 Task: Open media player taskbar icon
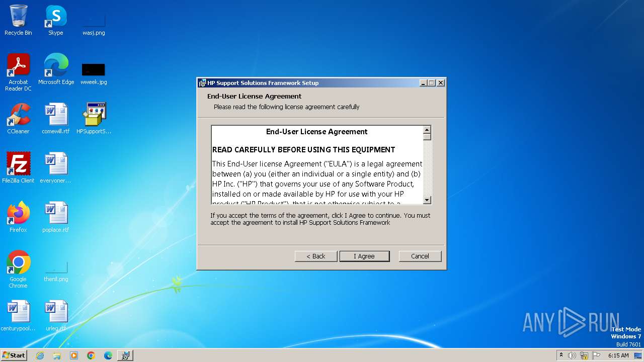[74, 355]
